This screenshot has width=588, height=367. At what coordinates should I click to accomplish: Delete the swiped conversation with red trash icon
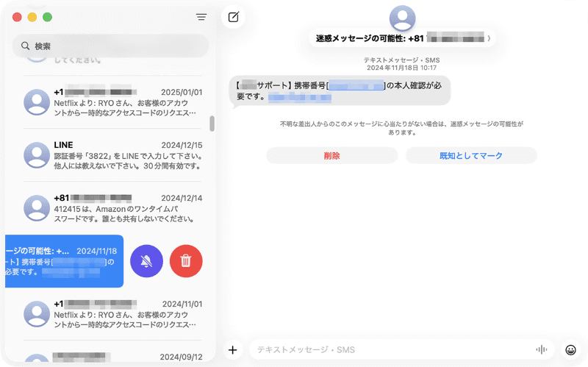pyautogui.click(x=186, y=261)
